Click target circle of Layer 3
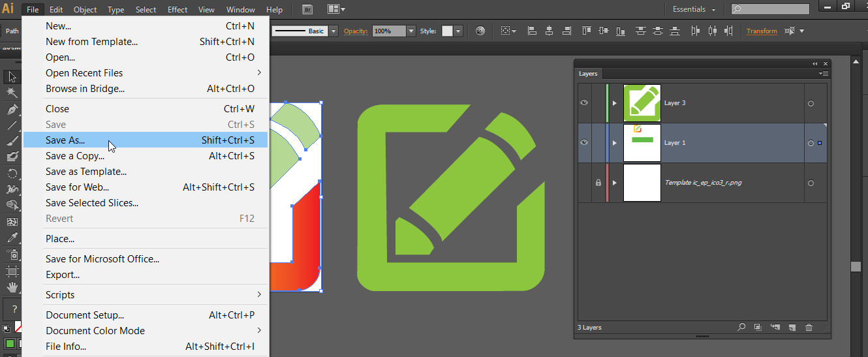 811,103
